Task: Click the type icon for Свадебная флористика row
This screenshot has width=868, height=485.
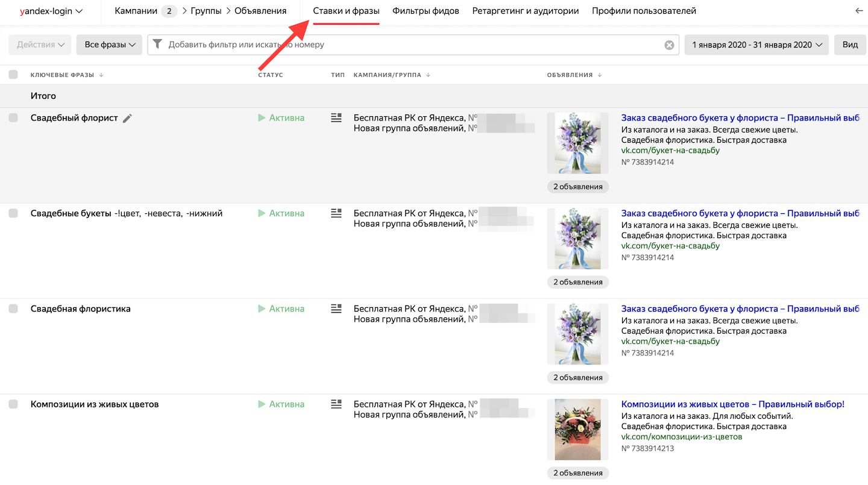Action: pos(336,308)
